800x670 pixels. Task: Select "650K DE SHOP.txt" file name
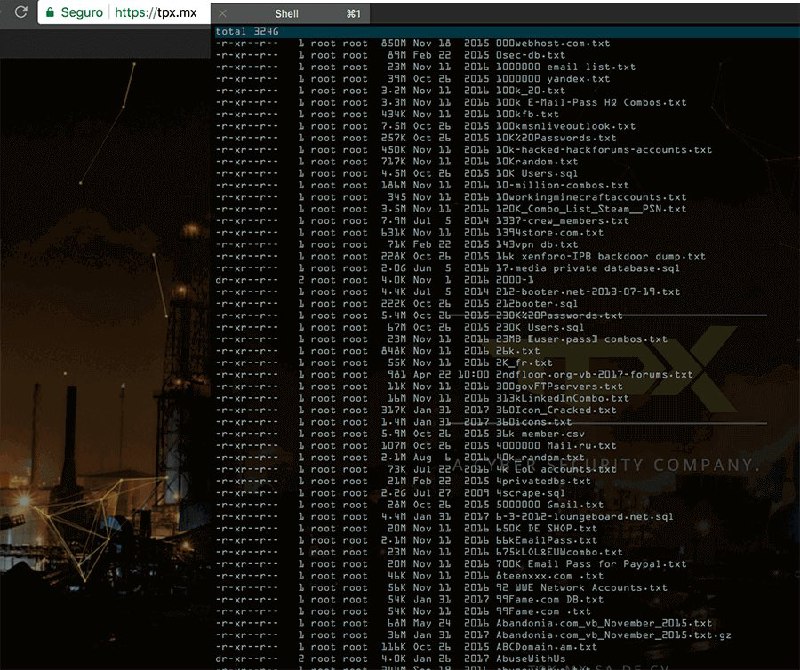click(546, 528)
